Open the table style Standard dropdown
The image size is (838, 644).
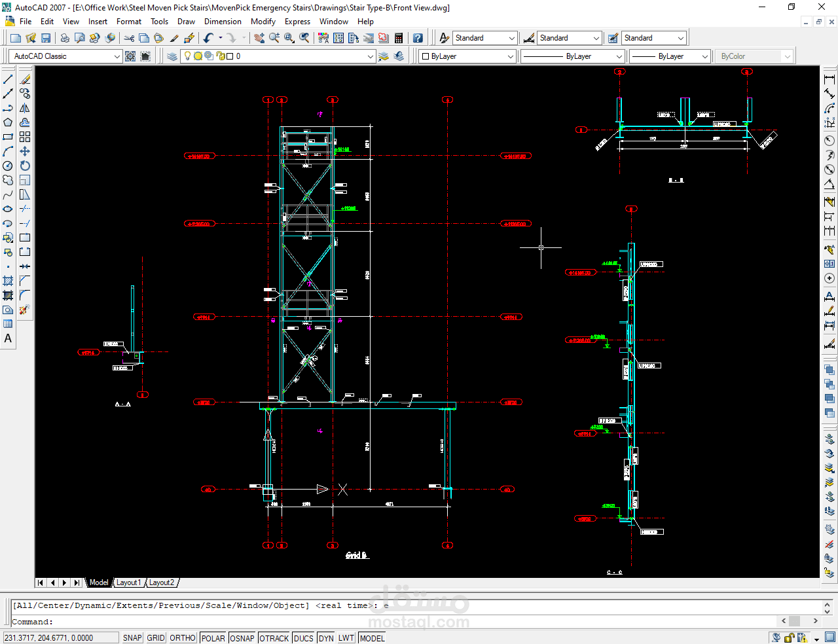click(681, 38)
